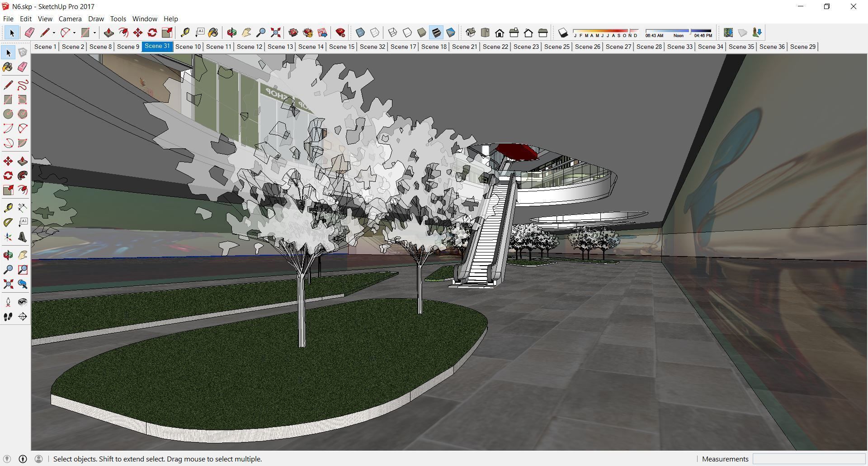The width and height of the screenshot is (868, 466).
Task: Open the File menu
Action: click(8, 19)
